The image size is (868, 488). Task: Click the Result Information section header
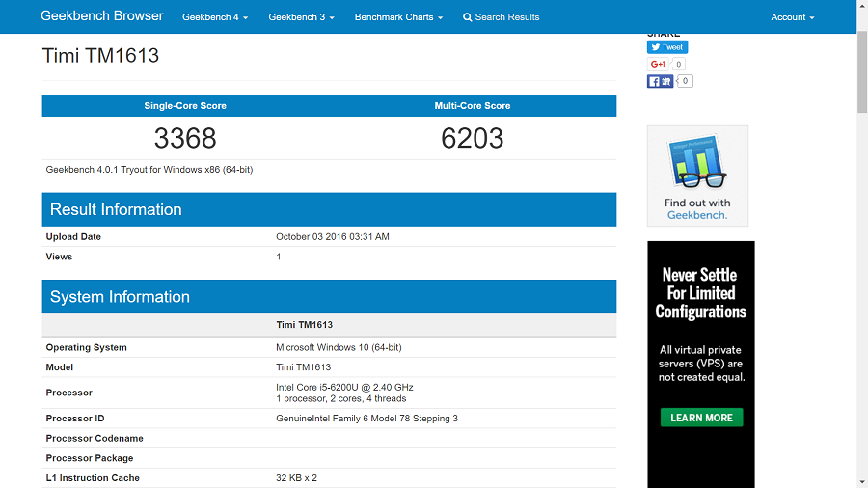(329, 209)
